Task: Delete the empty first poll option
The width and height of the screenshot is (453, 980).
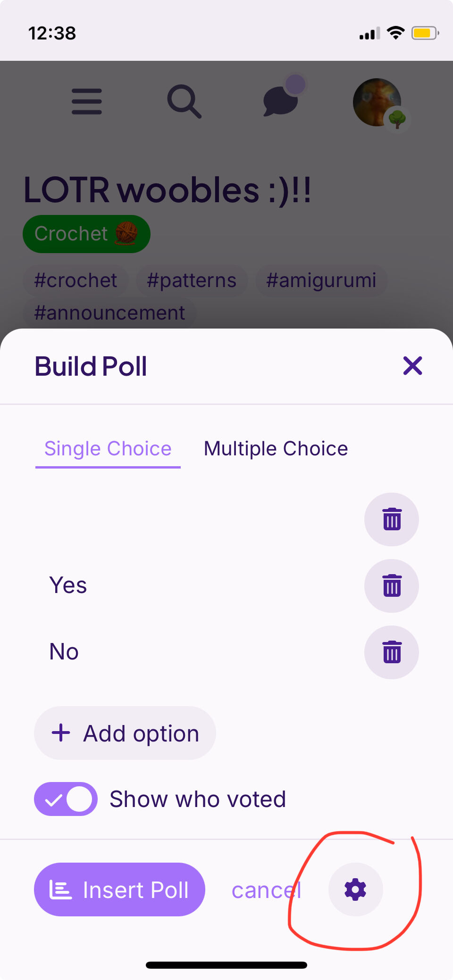Action: pyautogui.click(x=392, y=519)
